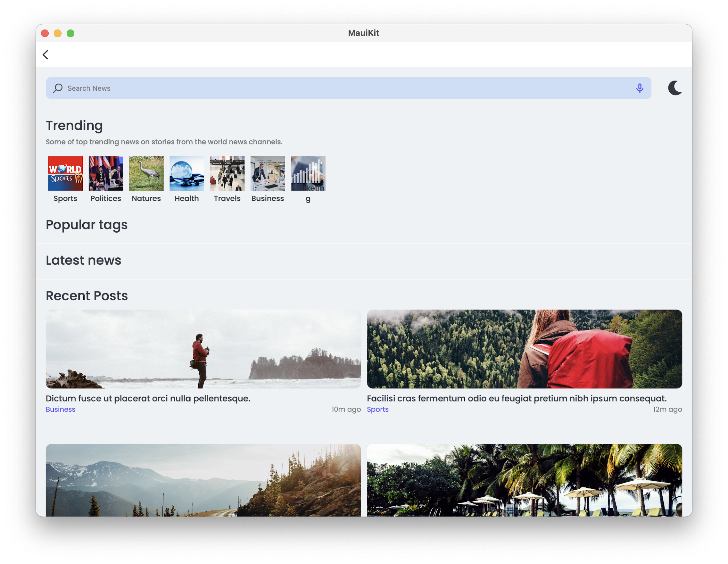Choose the Business trending category image
The width and height of the screenshot is (728, 564).
point(268,173)
